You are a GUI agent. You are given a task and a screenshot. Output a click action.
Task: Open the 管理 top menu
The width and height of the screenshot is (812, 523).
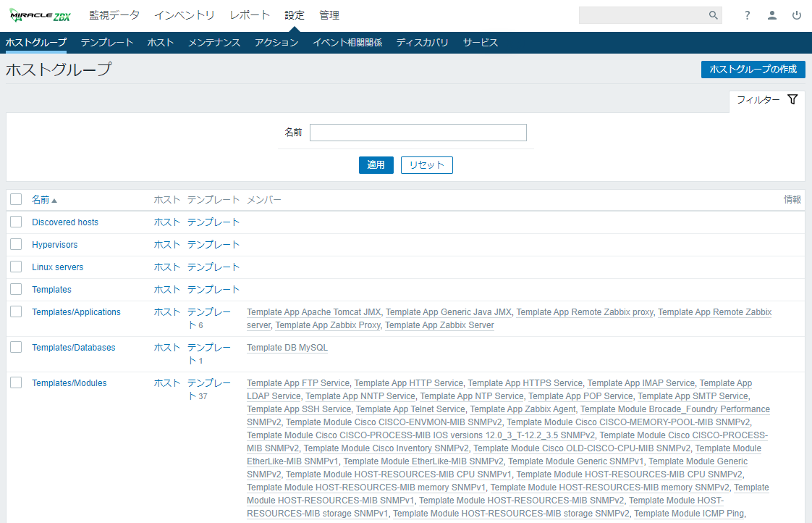[329, 15]
